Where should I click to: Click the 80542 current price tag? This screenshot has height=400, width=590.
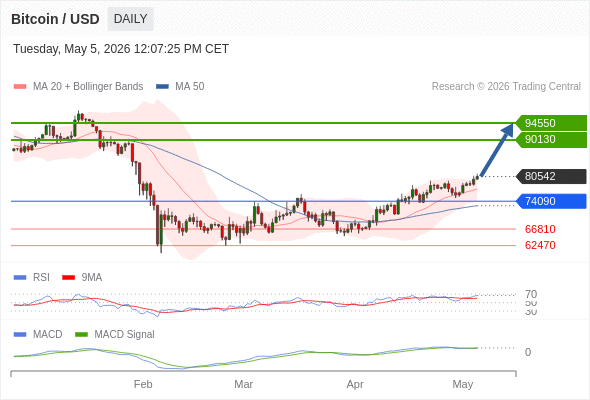[x=551, y=176]
